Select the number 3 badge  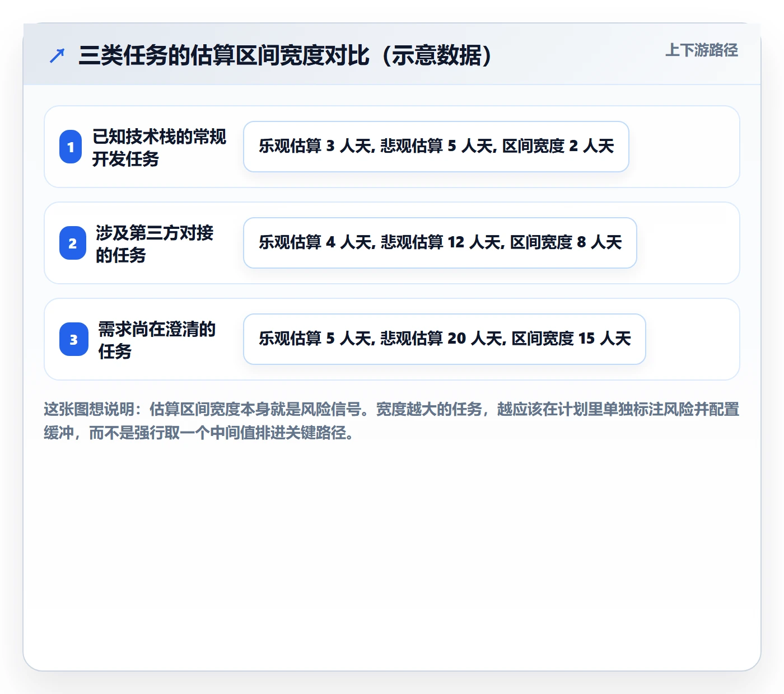[x=74, y=339]
